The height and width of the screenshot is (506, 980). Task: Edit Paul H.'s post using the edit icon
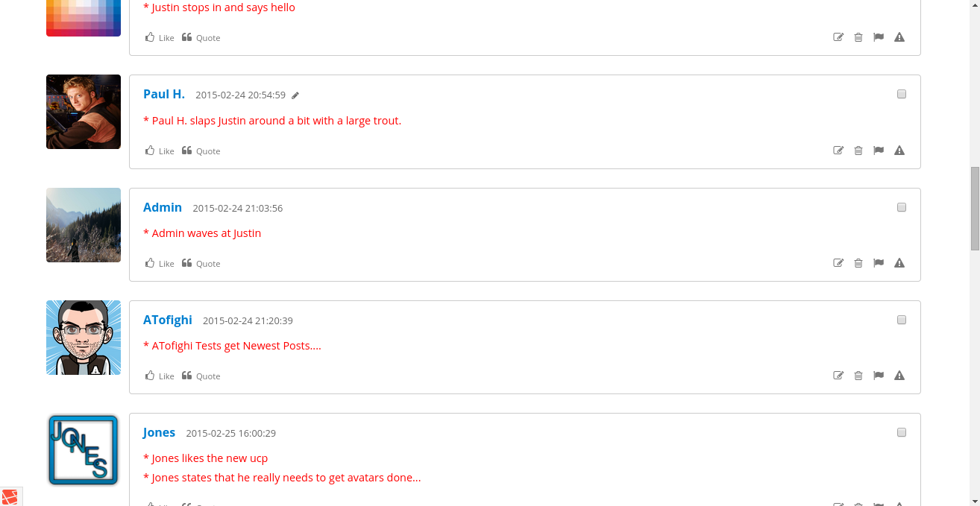click(x=838, y=151)
